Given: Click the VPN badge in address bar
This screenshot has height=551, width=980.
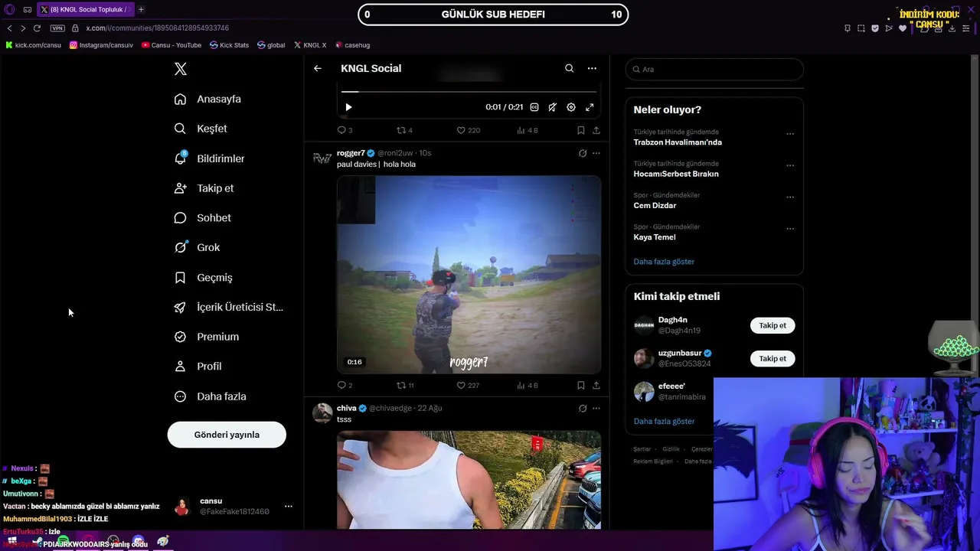Looking at the screenshot, I should click(x=57, y=28).
